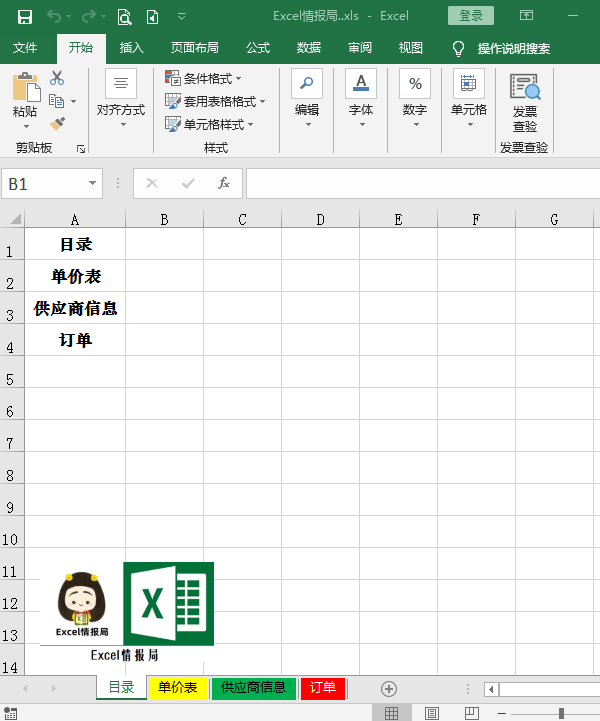The width and height of the screenshot is (600, 721).
Task: Click the formula bar input area
Action: click(423, 183)
